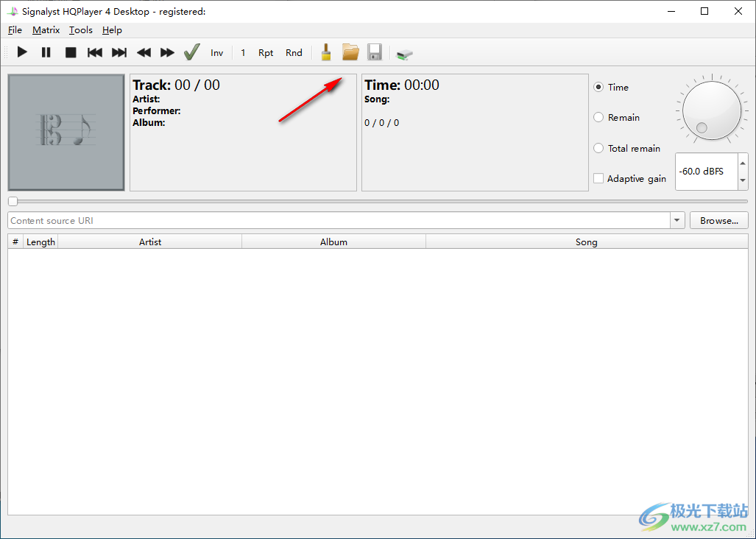The width and height of the screenshot is (756, 539).
Task: Pause playback in the toolbar
Action: pos(46,52)
